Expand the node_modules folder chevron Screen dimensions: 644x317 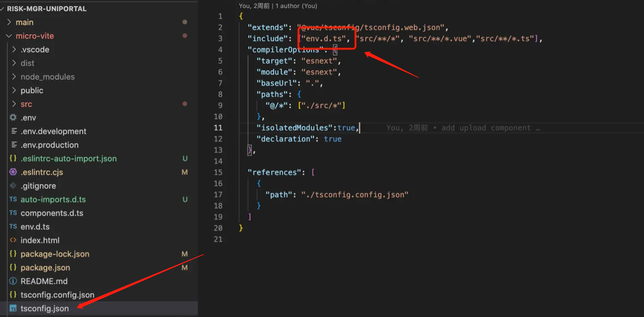tap(14, 77)
